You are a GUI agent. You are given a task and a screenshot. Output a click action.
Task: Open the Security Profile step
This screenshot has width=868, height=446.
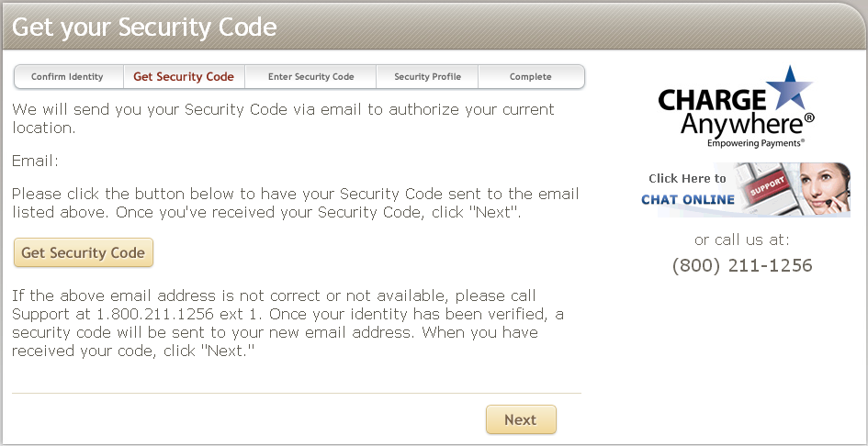[427, 77]
